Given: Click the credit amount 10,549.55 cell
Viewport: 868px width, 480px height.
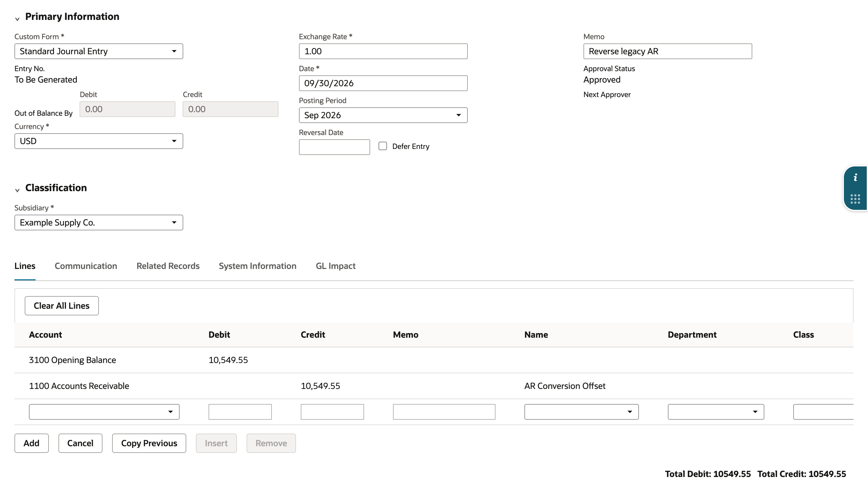Looking at the screenshot, I should tap(320, 386).
